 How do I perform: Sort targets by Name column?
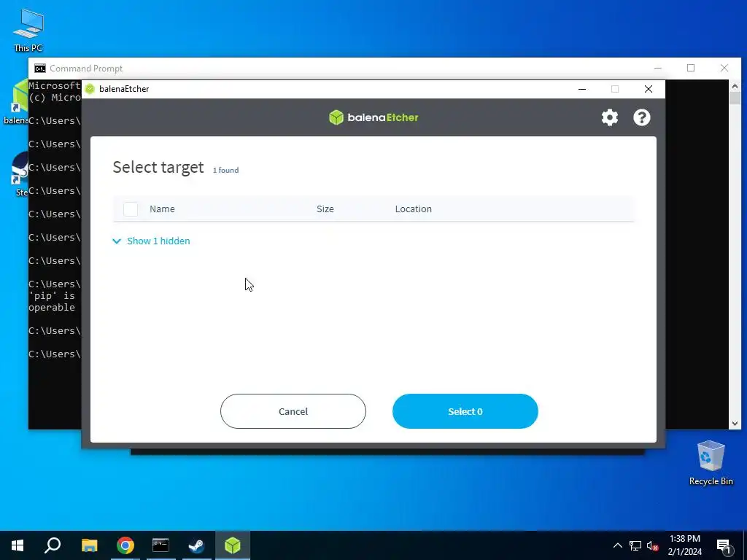click(x=162, y=209)
